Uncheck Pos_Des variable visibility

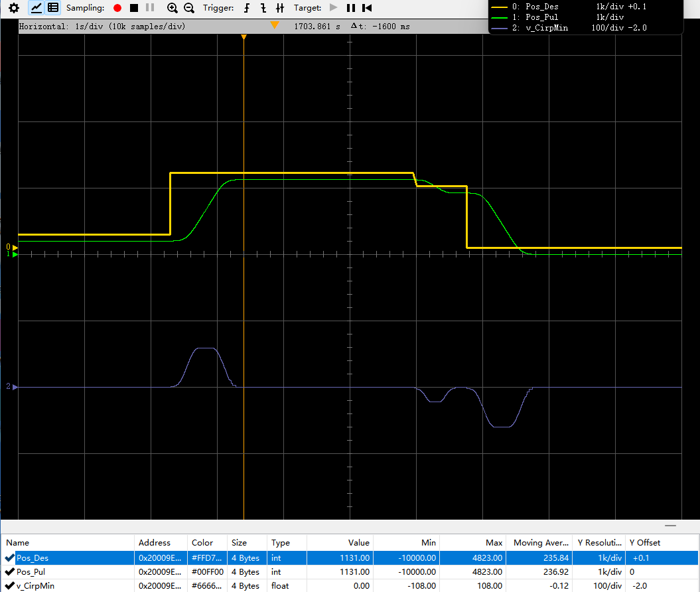pos(9,557)
